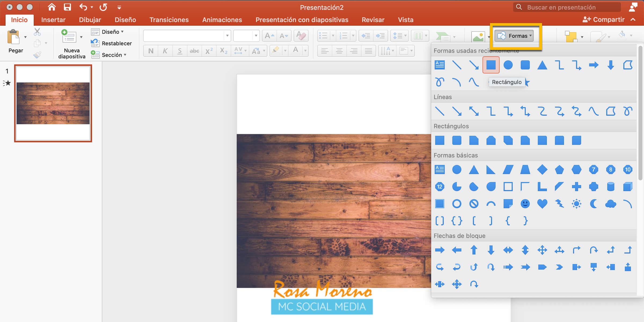
Task: Choose the heart shape in Formas básicas
Action: [x=542, y=204]
